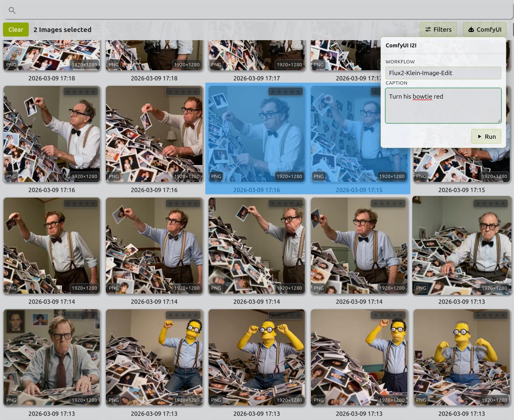Focus the search bar input field
The width and height of the screenshot is (514, 420).
coord(258,10)
